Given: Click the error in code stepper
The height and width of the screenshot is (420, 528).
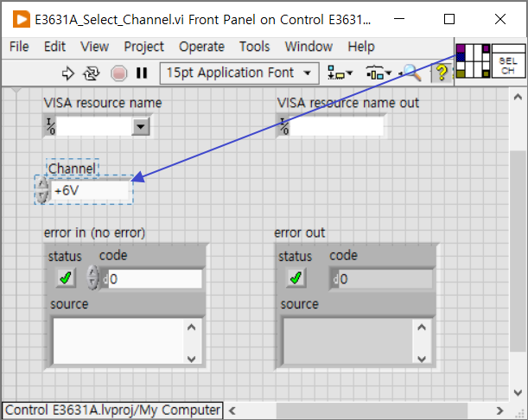Looking at the screenshot, I should [x=92, y=278].
